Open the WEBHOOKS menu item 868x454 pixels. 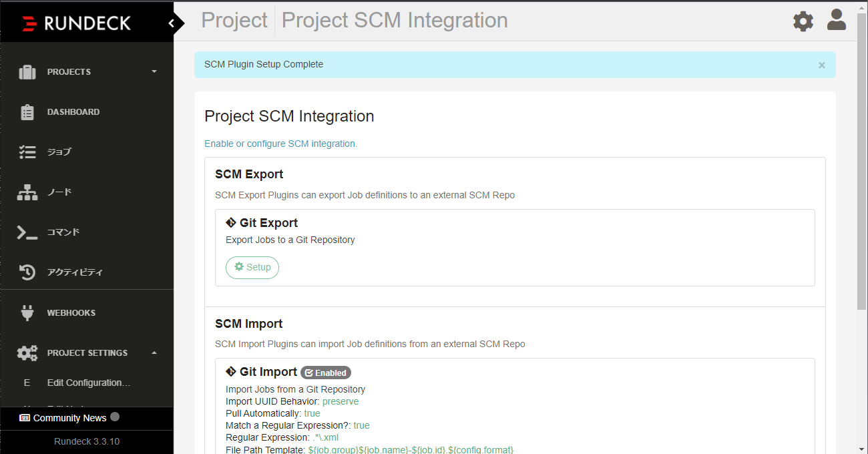coord(71,312)
